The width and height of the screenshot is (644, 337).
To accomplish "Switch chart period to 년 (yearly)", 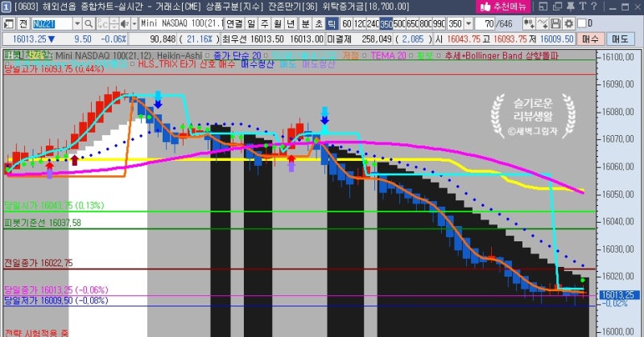I will click(291, 24).
